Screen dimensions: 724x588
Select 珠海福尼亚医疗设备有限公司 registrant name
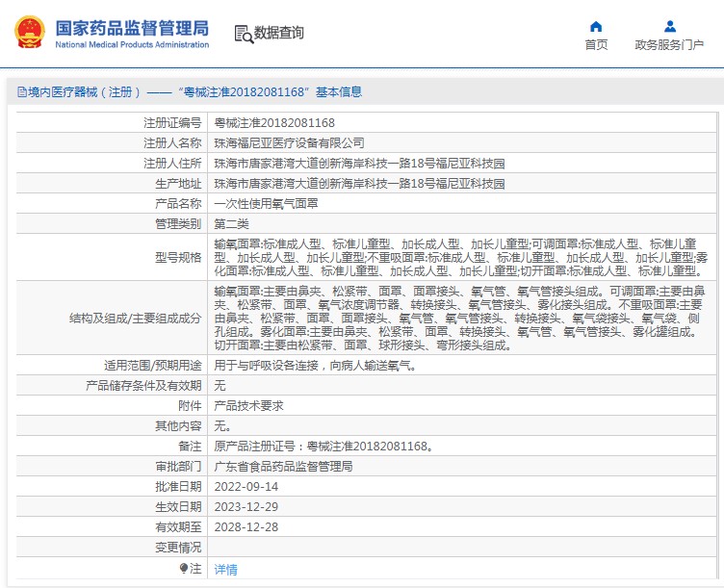click(289, 143)
